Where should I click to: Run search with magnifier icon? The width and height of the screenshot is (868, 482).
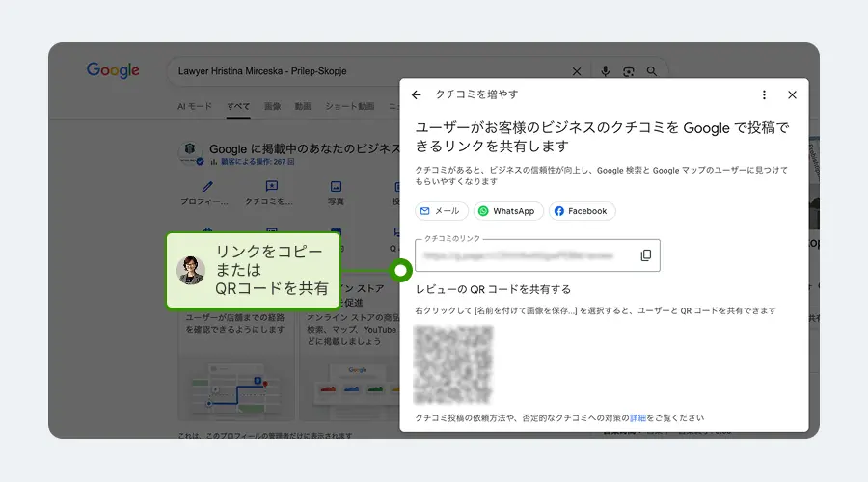[x=652, y=71]
